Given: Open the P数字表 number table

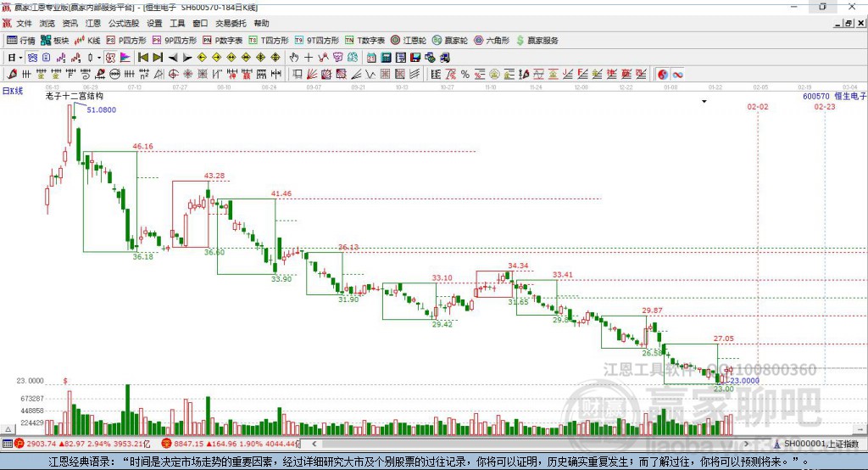Looking at the screenshot, I should pos(223,41).
